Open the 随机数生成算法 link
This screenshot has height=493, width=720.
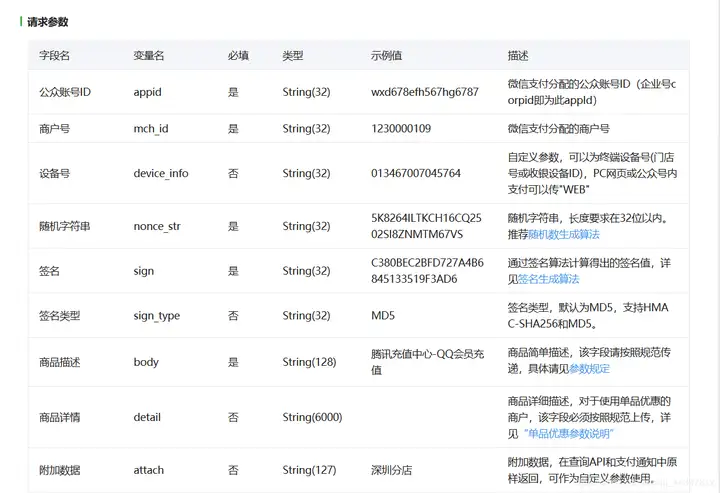click(x=564, y=235)
